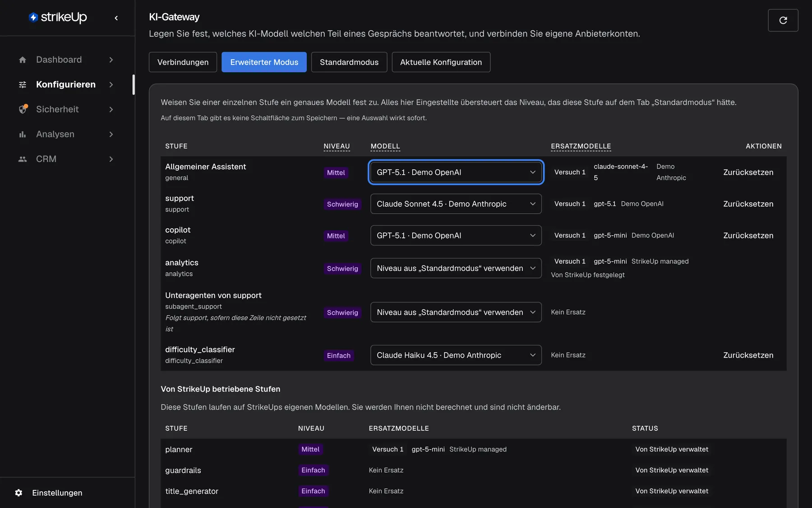Click Zurücksetzen for Allgemeiner Assistent
Image resolution: width=812 pixels, height=508 pixels.
tap(748, 172)
